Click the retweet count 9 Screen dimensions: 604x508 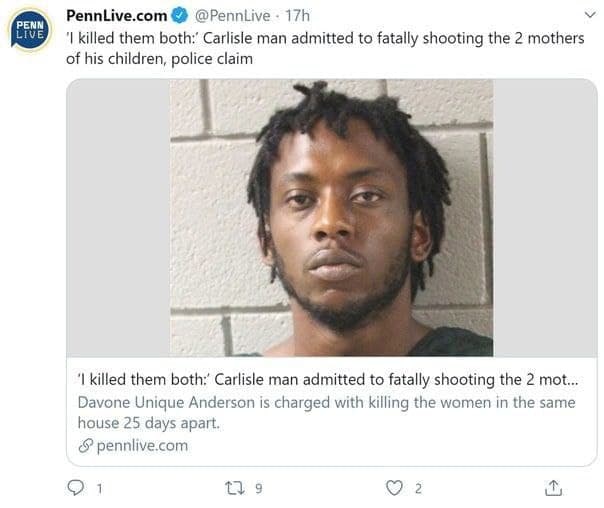click(259, 489)
